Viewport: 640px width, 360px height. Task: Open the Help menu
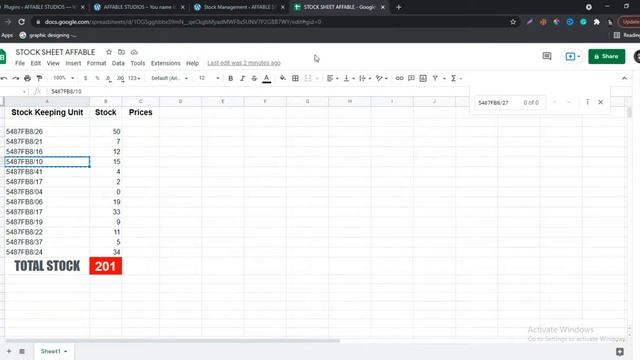(x=192, y=63)
